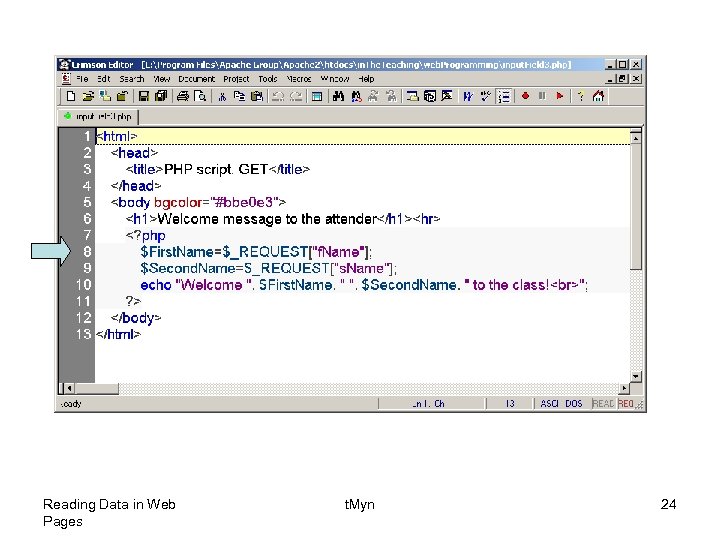Screen dimensions: 720x540
Task: Click line number 8 in gutter
Action: coord(87,252)
